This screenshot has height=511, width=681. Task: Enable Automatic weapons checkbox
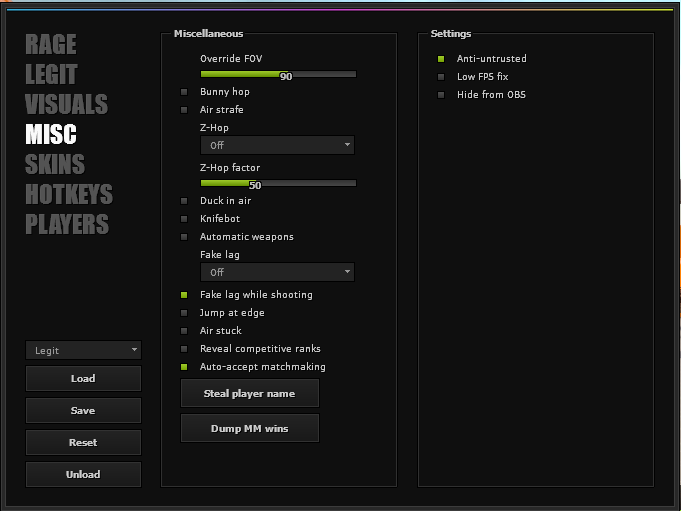184,237
